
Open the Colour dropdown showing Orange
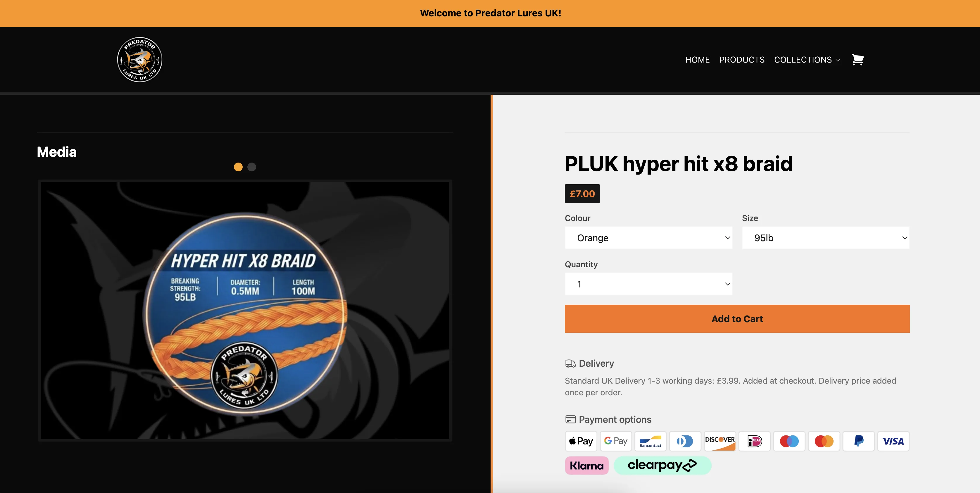648,238
